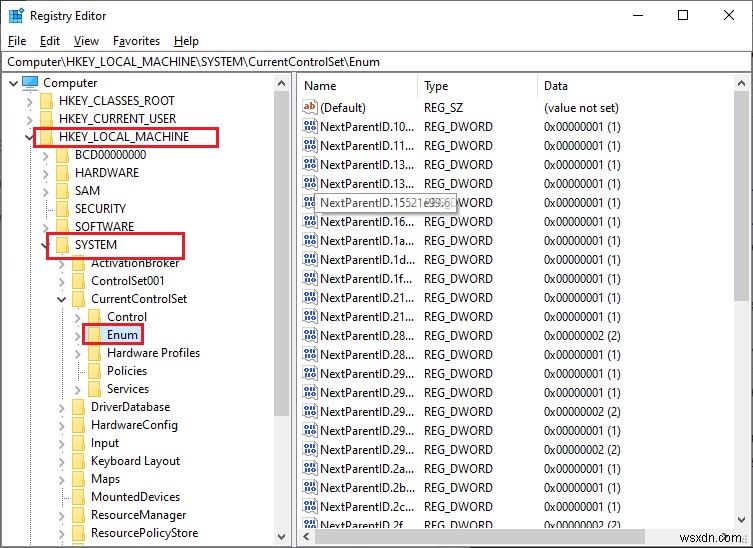Click the SOFTWARE folder icon
Screen dimensions: 753x548
point(62,227)
